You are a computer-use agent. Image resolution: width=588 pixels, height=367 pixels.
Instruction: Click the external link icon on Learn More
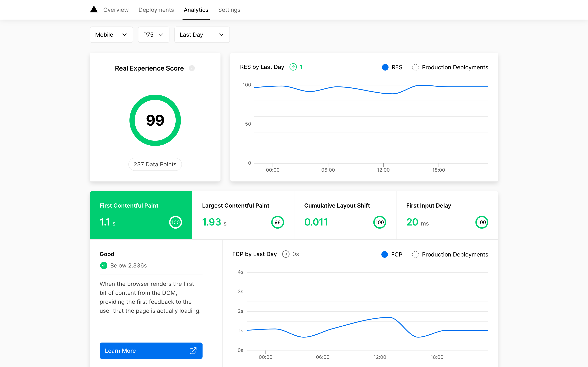click(x=193, y=351)
